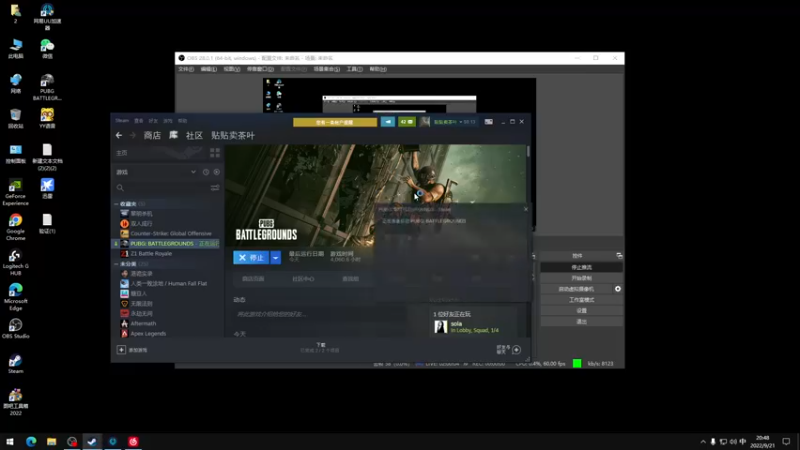Click the add game plus icon
Viewport: 800px width, 450px height.
click(121, 350)
